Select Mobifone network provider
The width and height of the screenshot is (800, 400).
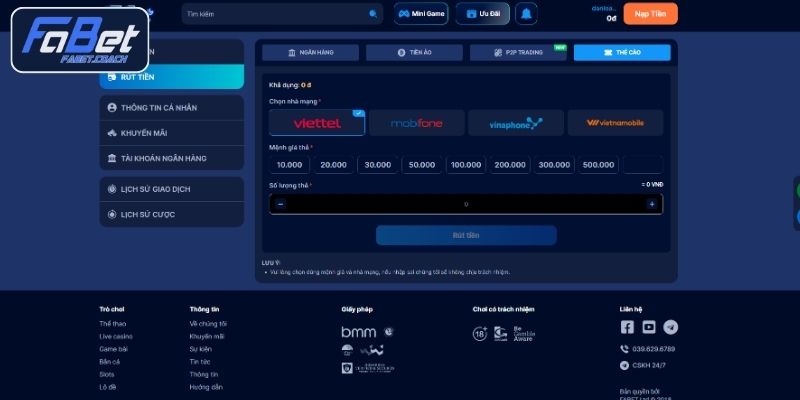pyautogui.click(x=417, y=123)
